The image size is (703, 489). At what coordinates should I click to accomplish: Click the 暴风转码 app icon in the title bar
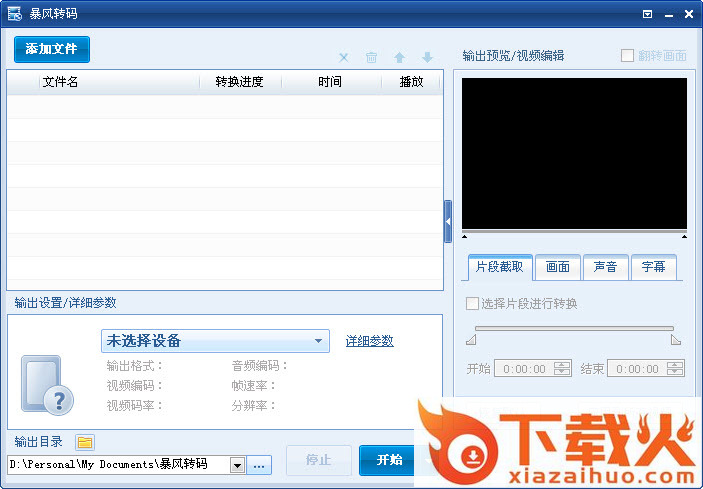15,13
